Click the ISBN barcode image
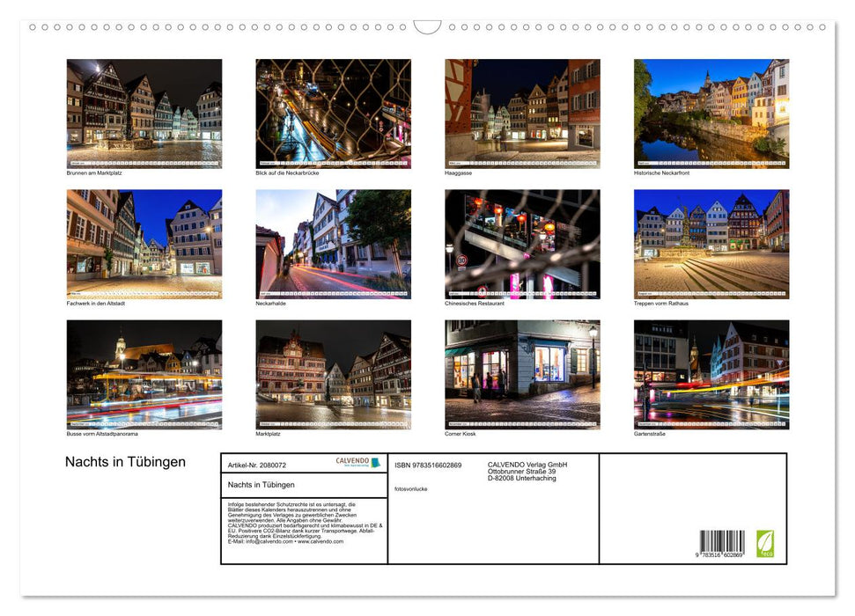Viewport: 855px width, 616px height. tap(722, 542)
